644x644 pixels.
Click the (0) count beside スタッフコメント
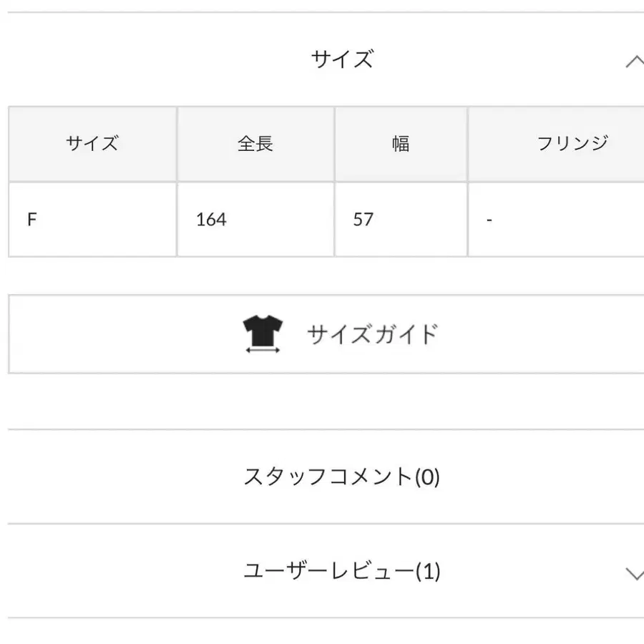[x=427, y=477]
